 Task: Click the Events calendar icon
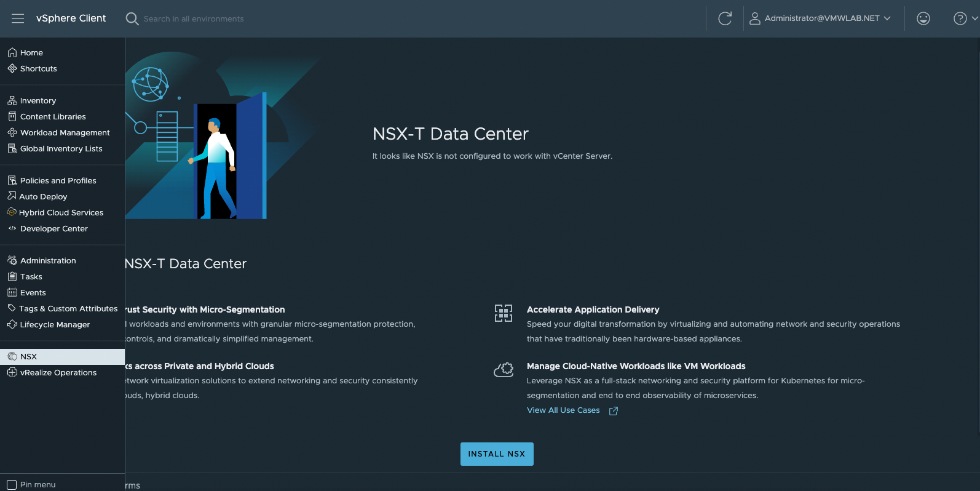pos(12,292)
